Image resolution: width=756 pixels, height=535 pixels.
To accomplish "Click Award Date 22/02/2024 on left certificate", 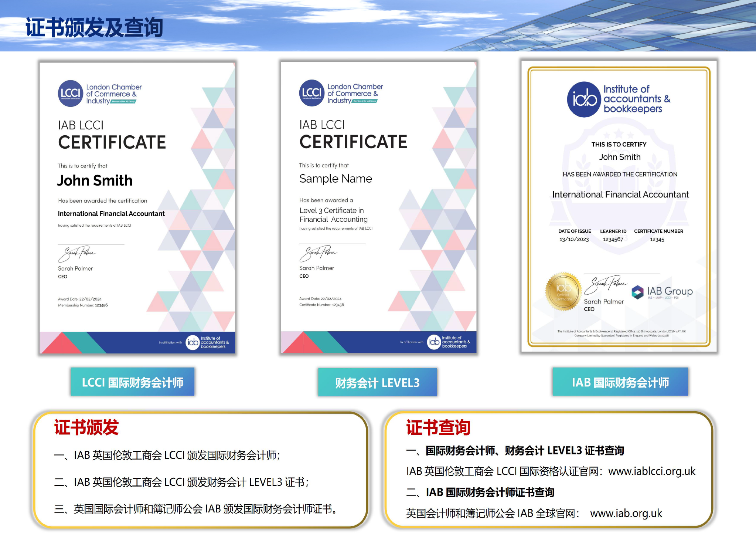I will [x=80, y=299].
